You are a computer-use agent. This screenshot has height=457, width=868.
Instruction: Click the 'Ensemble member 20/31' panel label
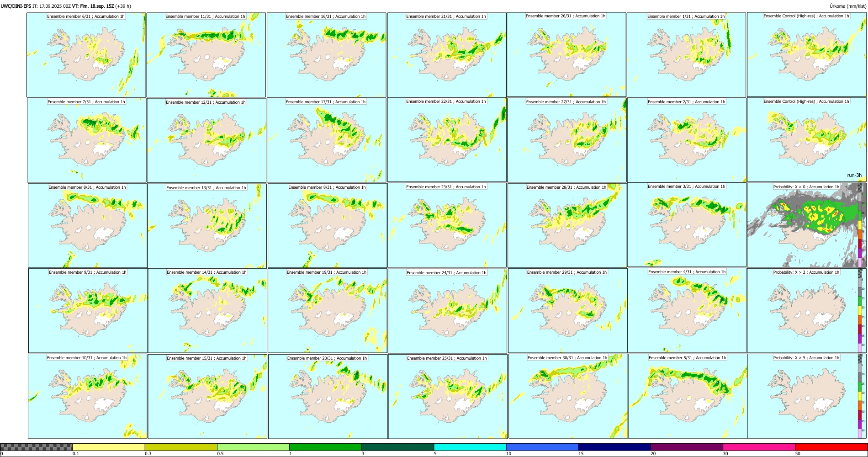[x=327, y=358]
